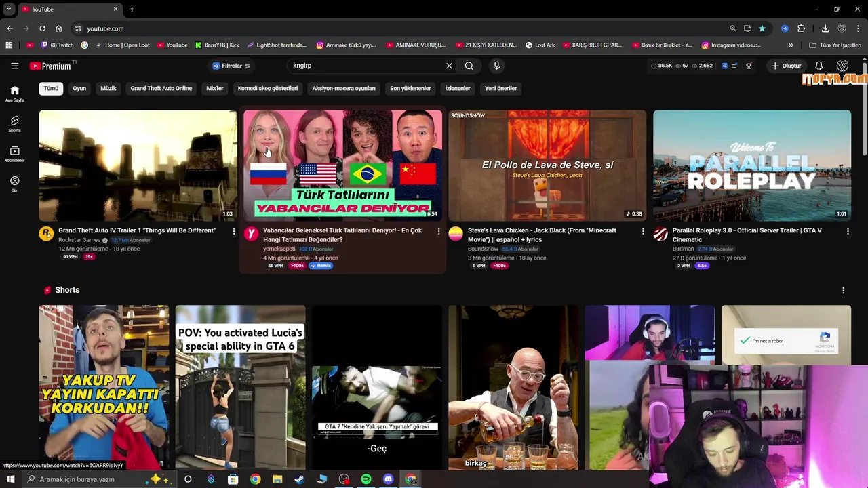The width and height of the screenshot is (868, 488).
Task: Open a new Chrome tab
Action: click(132, 9)
